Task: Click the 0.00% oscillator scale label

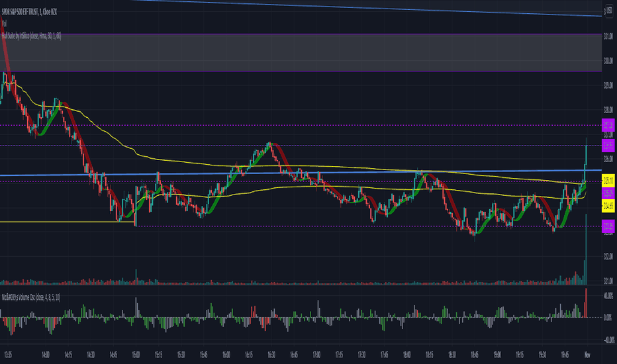Action: click(x=608, y=318)
